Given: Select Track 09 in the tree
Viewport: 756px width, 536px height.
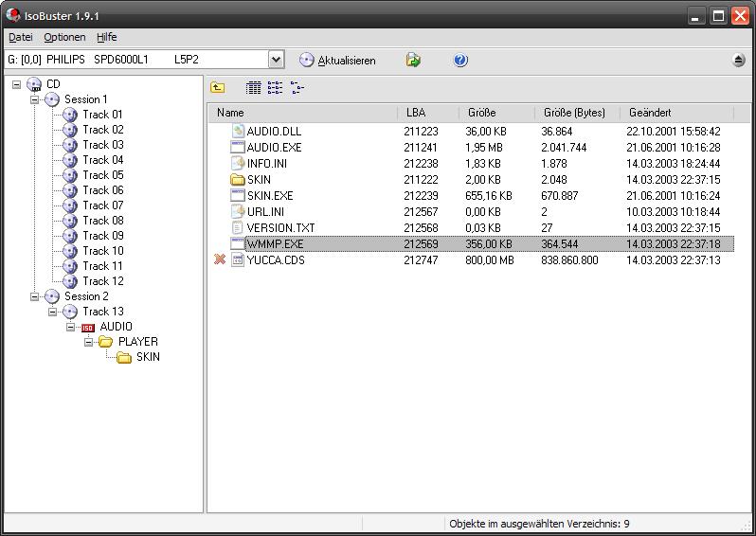Looking at the screenshot, I should pyautogui.click(x=103, y=236).
